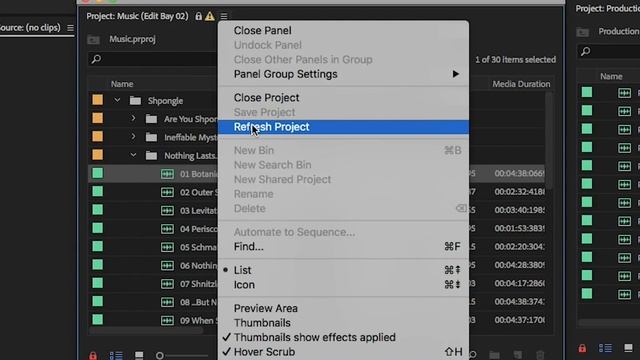This screenshot has width=640, height=360.
Task: Click audio clip icon for 03 Levitation track
Action: [x=167, y=211]
